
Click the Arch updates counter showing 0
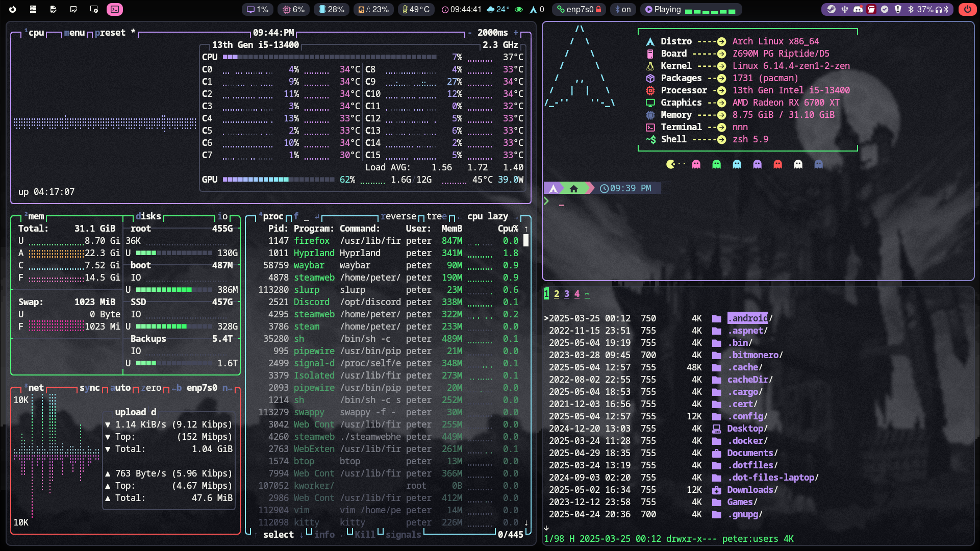pyautogui.click(x=537, y=9)
